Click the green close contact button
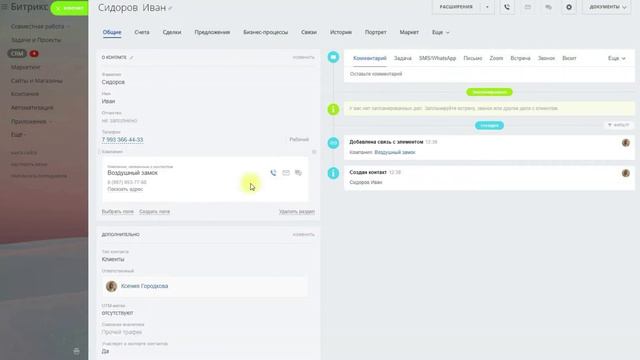This screenshot has height=360, width=640. [69, 8]
